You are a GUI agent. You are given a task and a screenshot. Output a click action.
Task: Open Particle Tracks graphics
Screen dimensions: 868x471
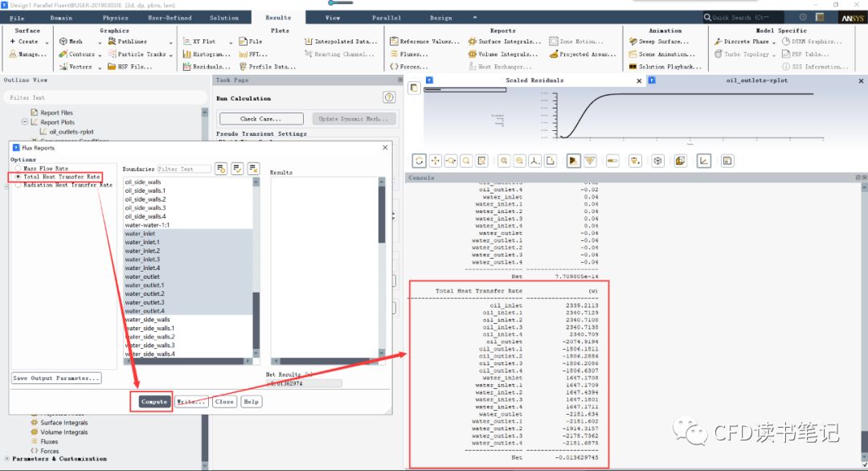(137, 54)
